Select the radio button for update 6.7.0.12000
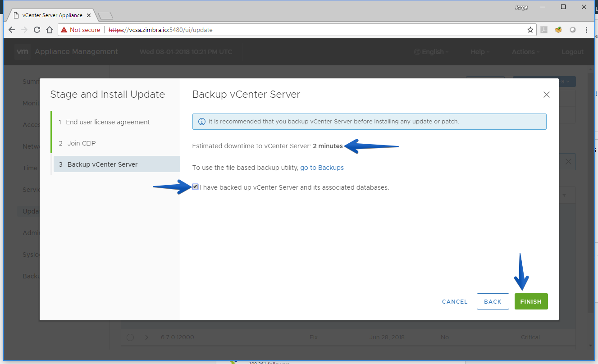598x364 pixels. 130,337
